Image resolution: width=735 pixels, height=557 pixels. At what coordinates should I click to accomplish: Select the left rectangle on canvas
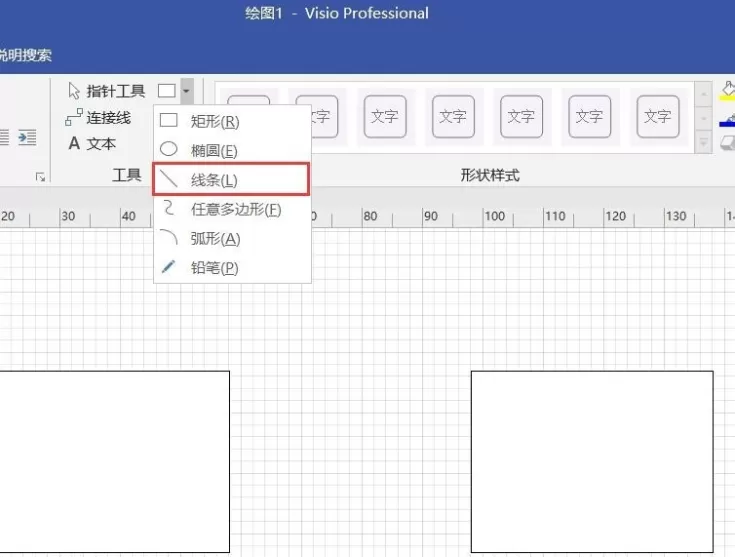tap(114, 461)
